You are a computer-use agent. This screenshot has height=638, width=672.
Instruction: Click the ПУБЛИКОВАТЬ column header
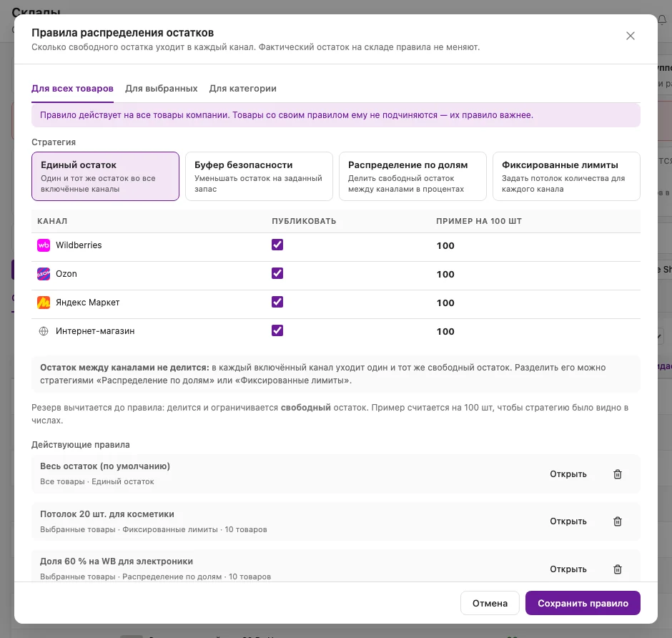[x=304, y=221]
